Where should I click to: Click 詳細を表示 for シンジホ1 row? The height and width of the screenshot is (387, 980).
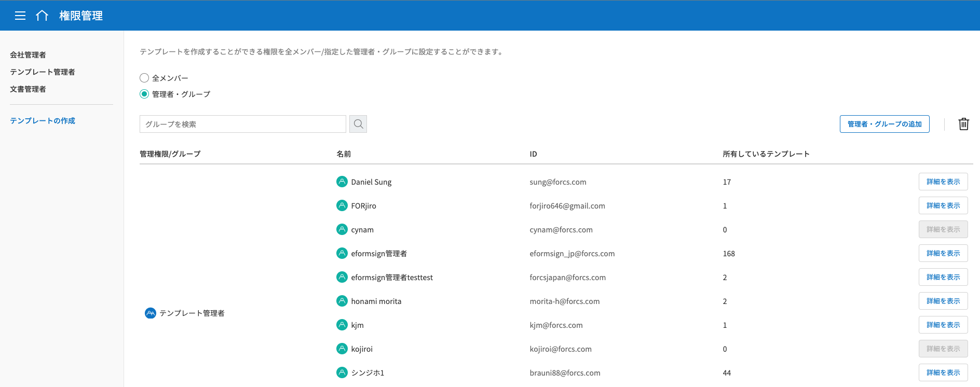(x=943, y=372)
